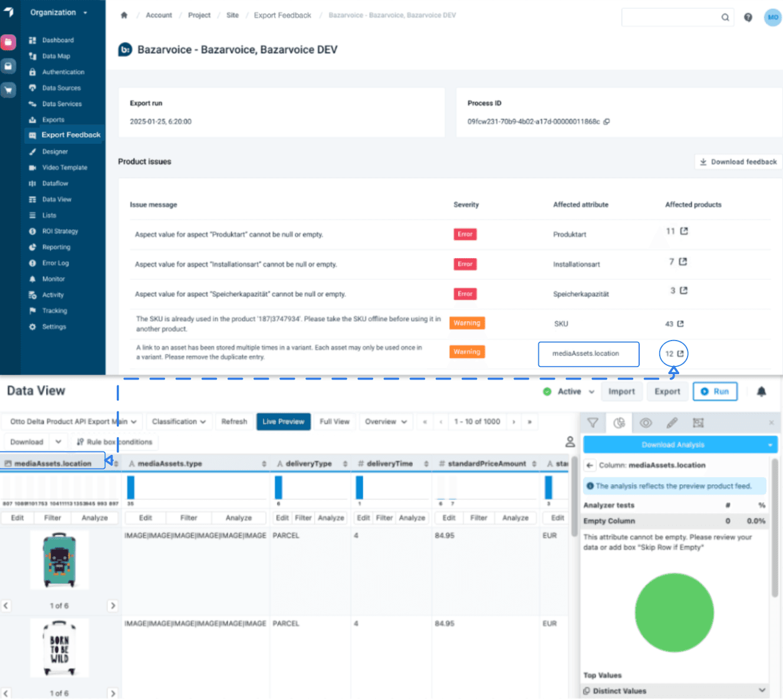Click the user icon below pagination

pos(570,441)
